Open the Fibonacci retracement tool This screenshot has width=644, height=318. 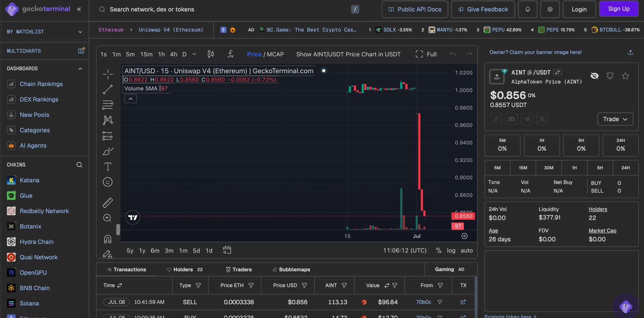pos(108,105)
